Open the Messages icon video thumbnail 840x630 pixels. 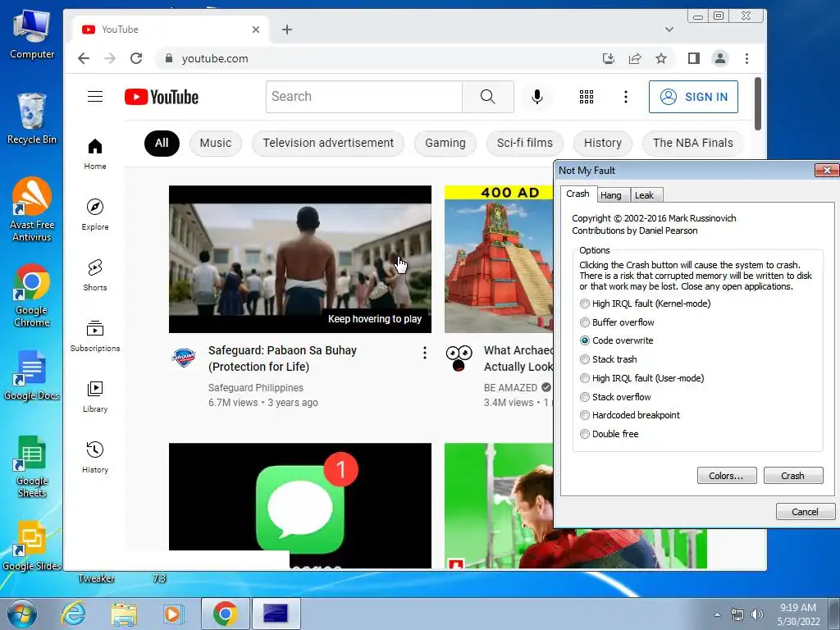[300, 505]
